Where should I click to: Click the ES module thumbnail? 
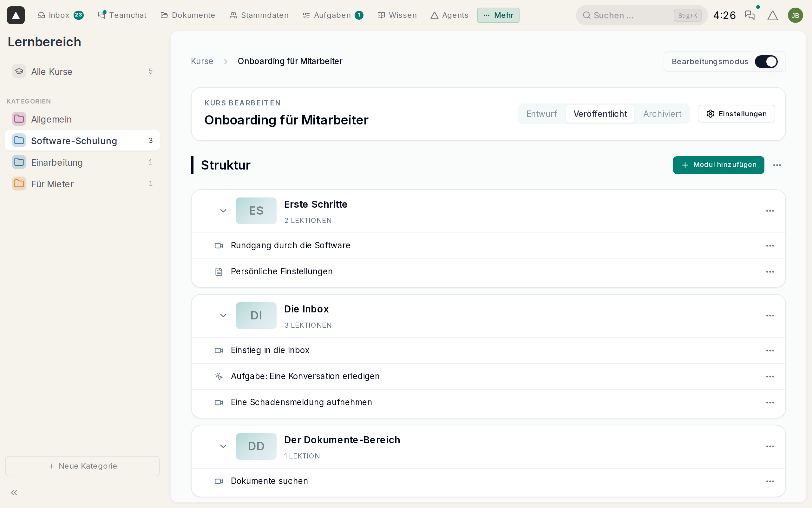click(256, 211)
